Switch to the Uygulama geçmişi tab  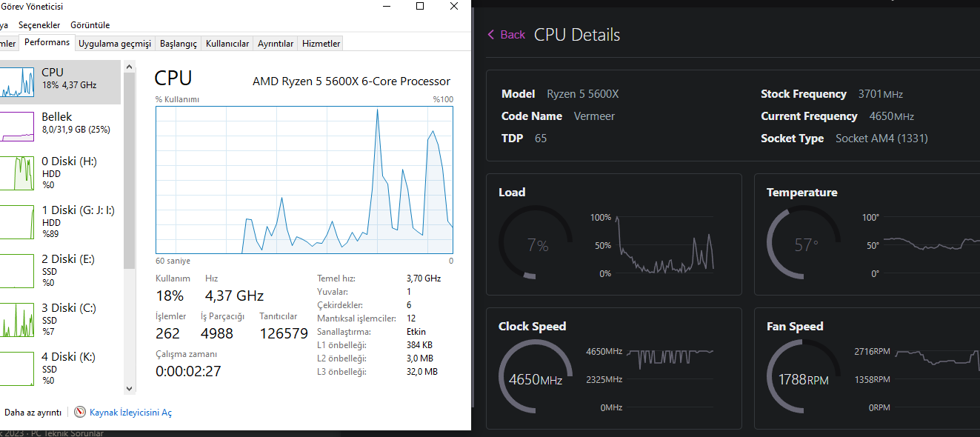[x=115, y=44]
